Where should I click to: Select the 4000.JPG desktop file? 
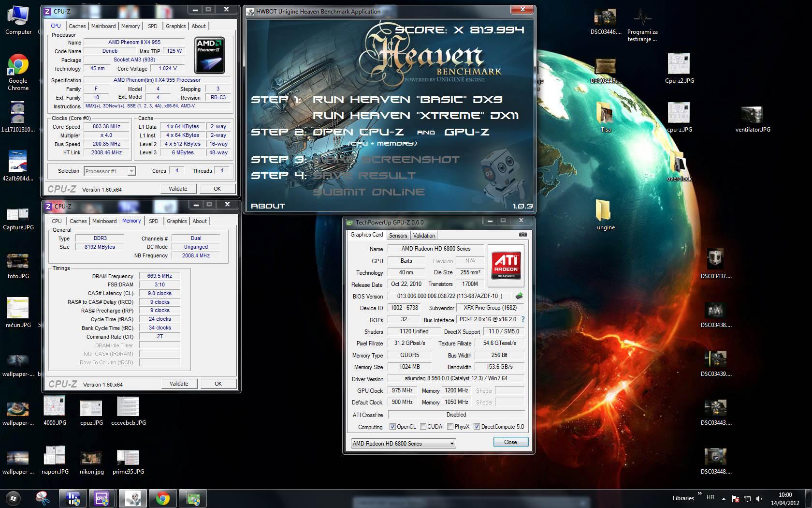(55, 411)
